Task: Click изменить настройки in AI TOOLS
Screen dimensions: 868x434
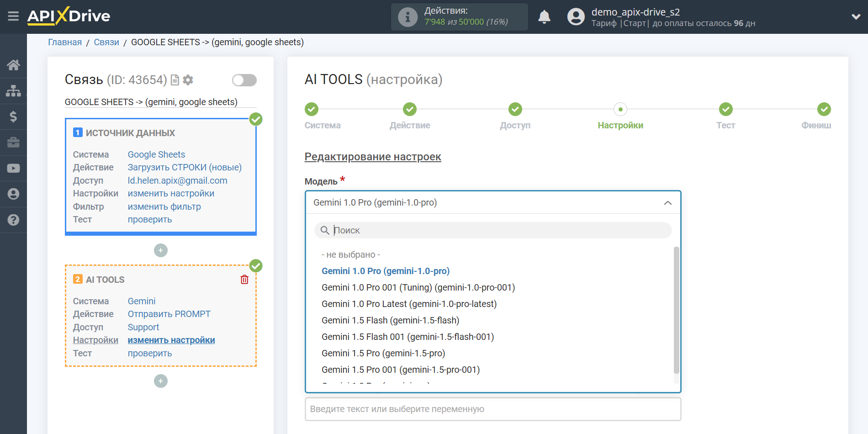Action: [x=171, y=340]
